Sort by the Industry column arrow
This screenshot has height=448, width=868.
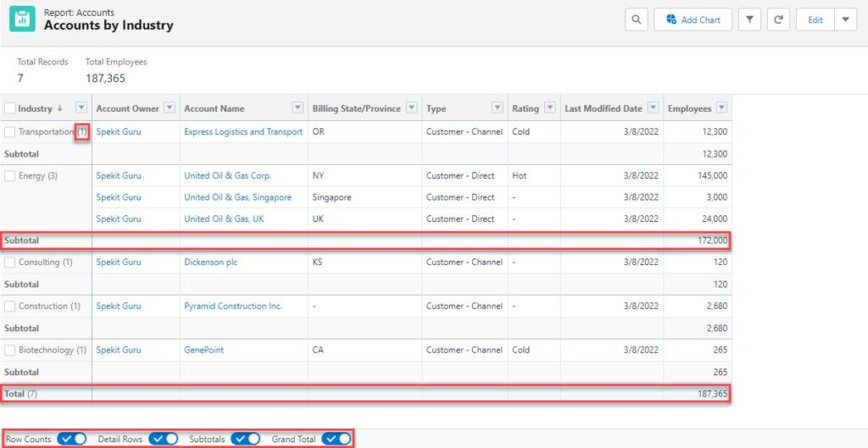(x=60, y=108)
